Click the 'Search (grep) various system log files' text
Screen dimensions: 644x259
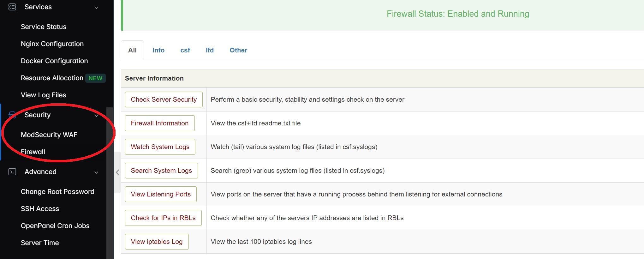pos(298,171)
